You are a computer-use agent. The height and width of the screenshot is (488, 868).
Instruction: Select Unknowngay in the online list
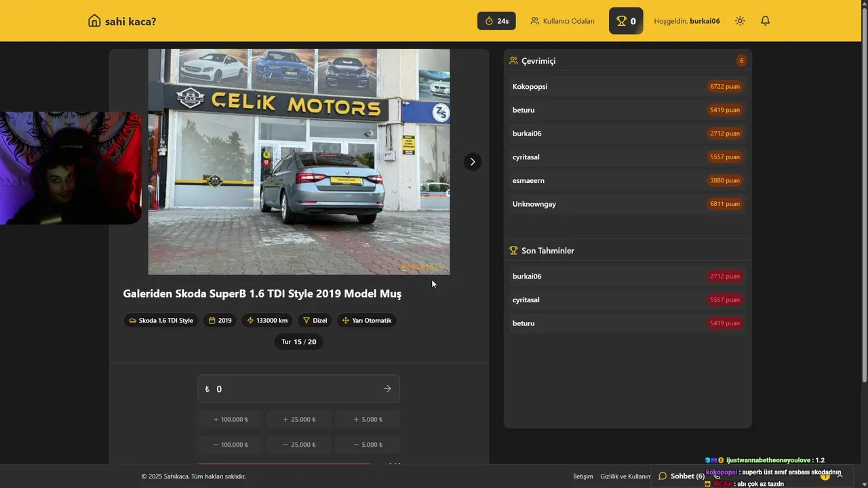627,204
